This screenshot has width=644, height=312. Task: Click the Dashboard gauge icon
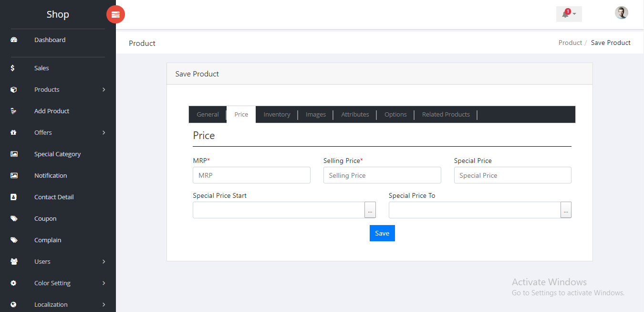pyautogui.click(x=14, y=40)
